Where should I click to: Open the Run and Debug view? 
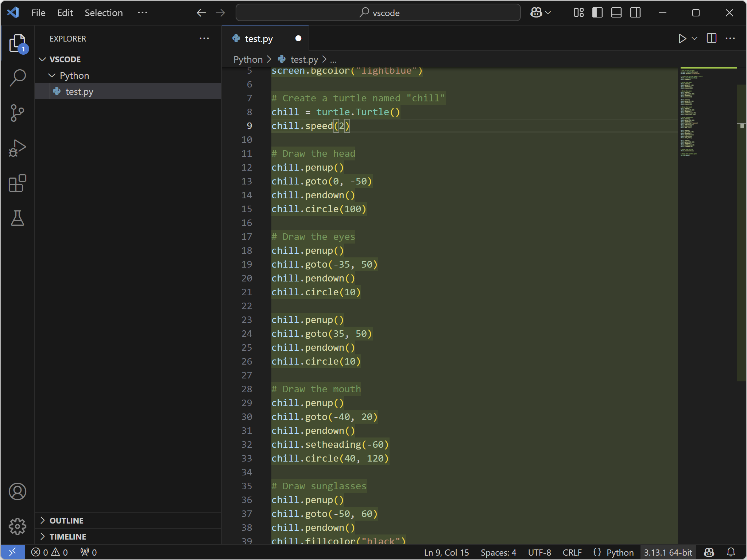(x=17, y=148)
